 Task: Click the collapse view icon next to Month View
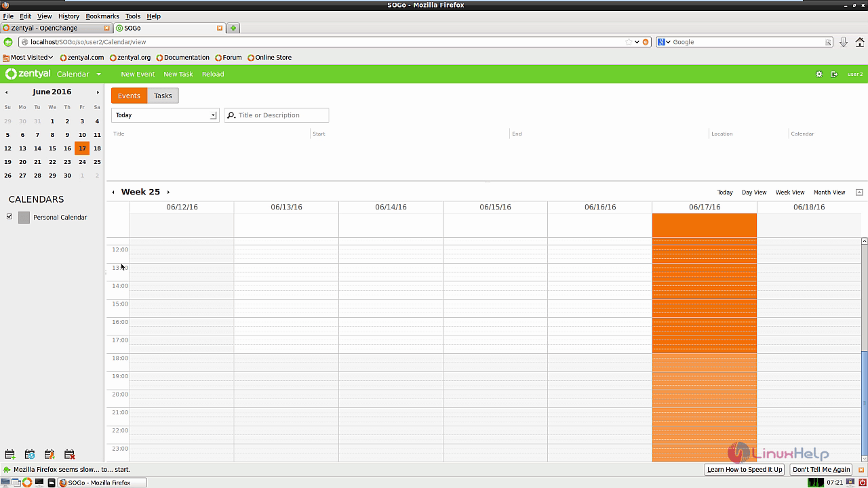coord(859,192)
